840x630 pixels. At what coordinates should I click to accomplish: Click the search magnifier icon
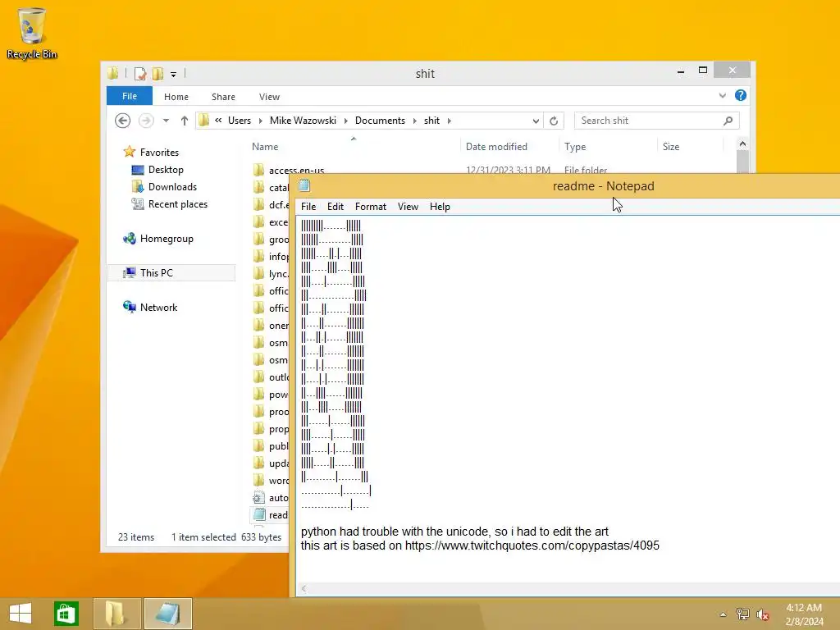coord(728,121)
